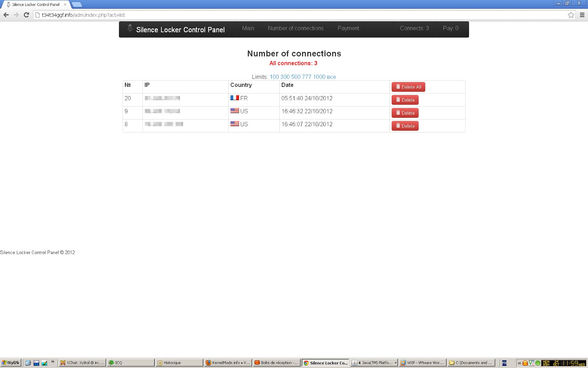Switch to the WXP - VMware Workstation taskbar button
Viewport: 588px width, 368px height.
tap(423, 363)
